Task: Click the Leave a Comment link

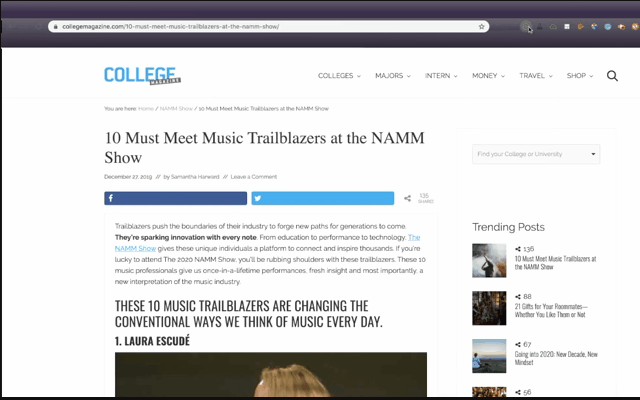Action: tap(253, 177)
